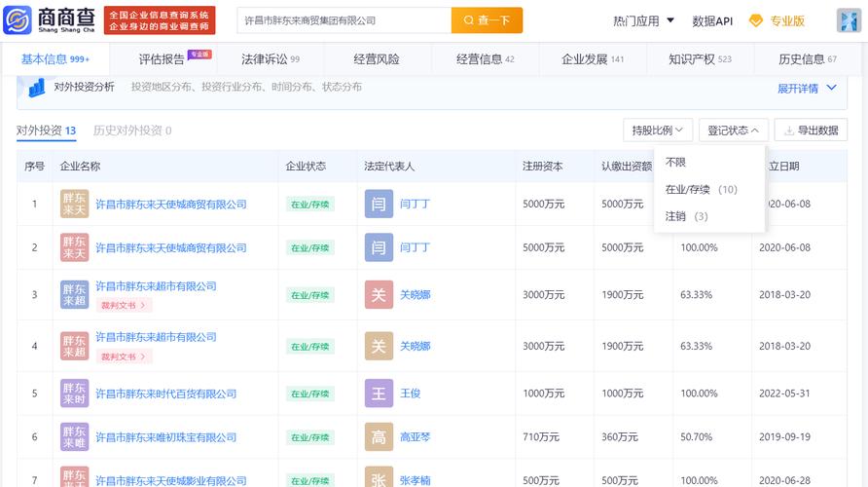
Task: Switch to 法律诉讼 tab
Action: pos(271,58)
